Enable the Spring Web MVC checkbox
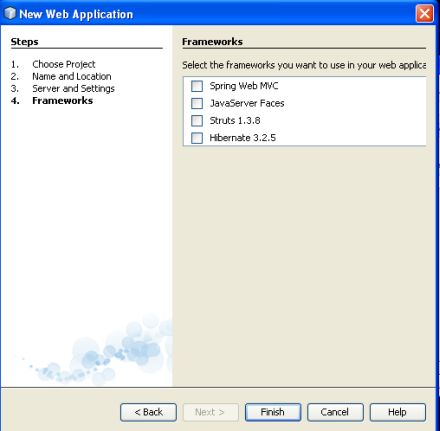Image resolution: width=440 pixels, height=431 pixels. coord(197,86)
